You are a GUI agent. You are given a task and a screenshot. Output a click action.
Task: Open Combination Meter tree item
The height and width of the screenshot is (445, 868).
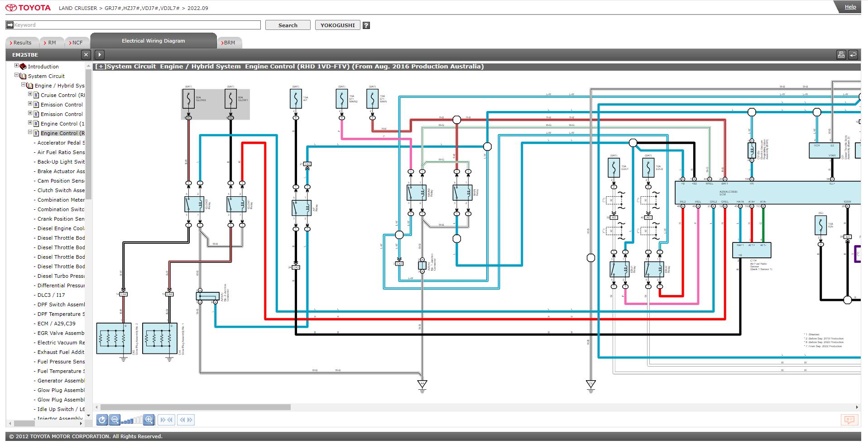click(61, 200)
